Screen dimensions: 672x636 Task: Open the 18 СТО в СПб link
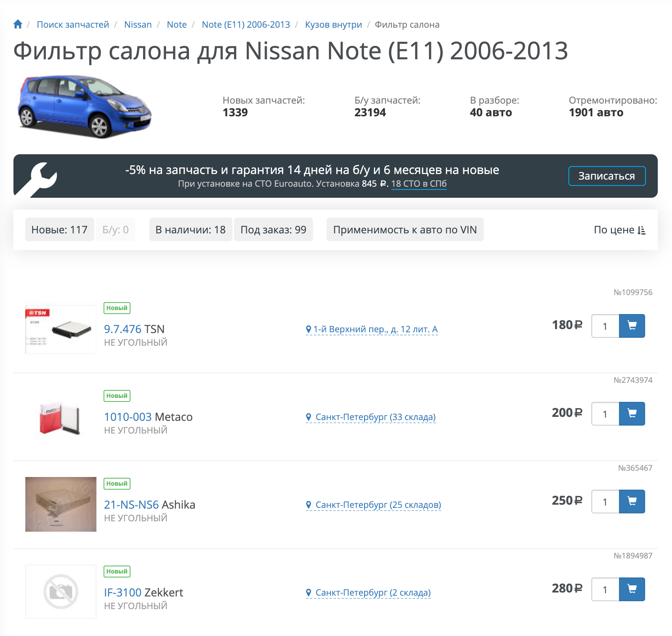click(x=419, y=184)
